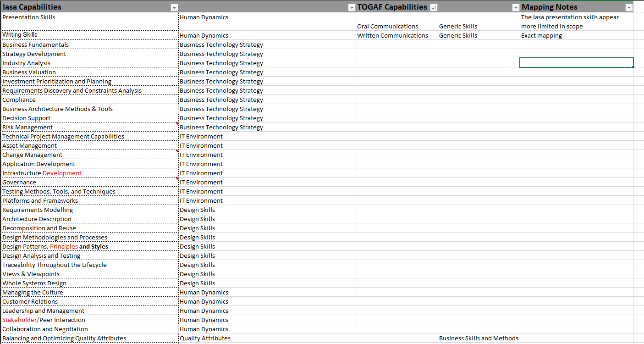The width and height of the screenshot is (644, 344).
Task: Select the Iasa Capabilities header cell
Action: tap(89, 7)
